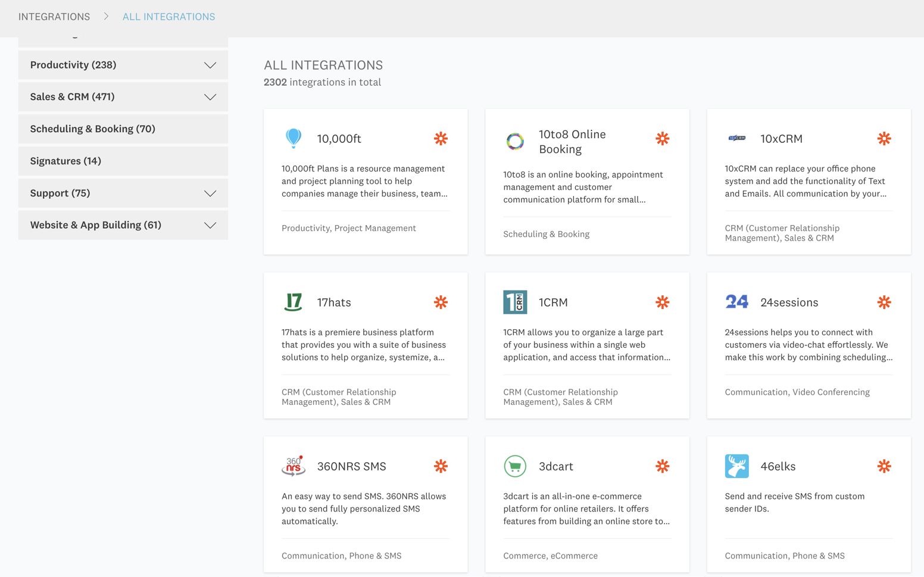Screen dimensions: 924x577
Task: Click '2302 integrations in total' text
Action: [x=322, y=82]
